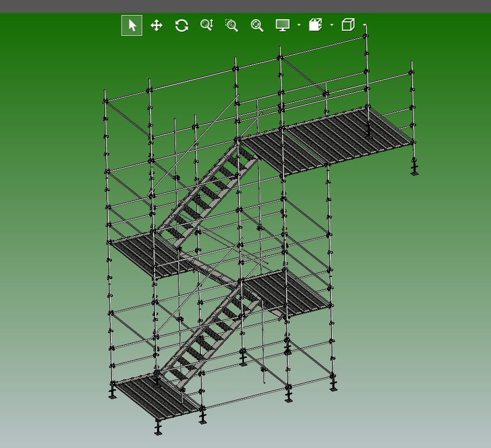Expand the section view dropdown arrow
Viewport: 491px width, 448px height.
click(x=332, y=25)
